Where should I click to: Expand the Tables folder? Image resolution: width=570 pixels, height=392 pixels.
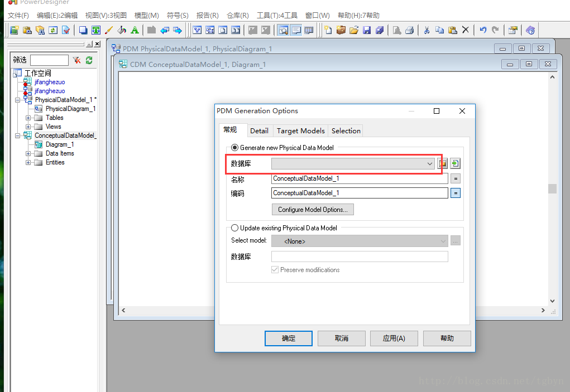tap(28, 118)
